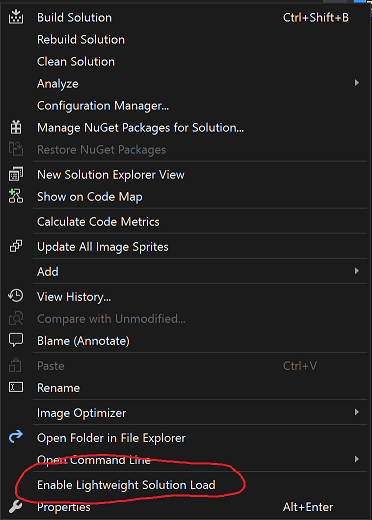Choose Clean Solution

tap(76, 61)
